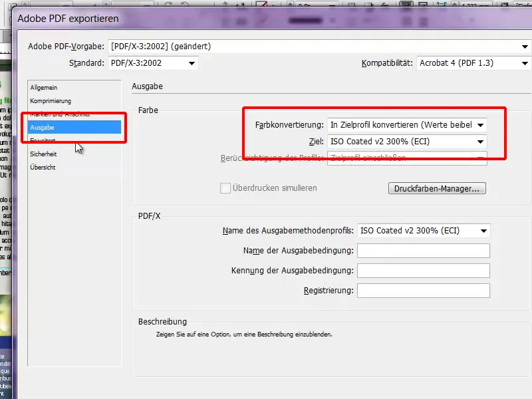The height and width of the screenshot is (399, 532).
Task: Select Allgemein in the category list
Action: coord(44,88)
